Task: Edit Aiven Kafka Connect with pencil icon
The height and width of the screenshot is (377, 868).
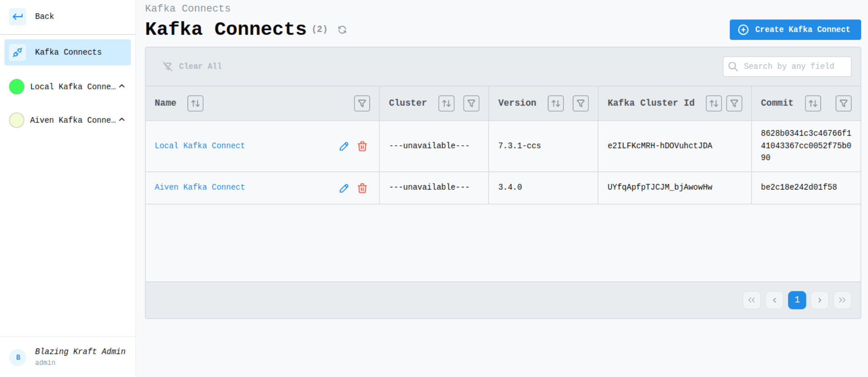Action: tap(344, 188)
